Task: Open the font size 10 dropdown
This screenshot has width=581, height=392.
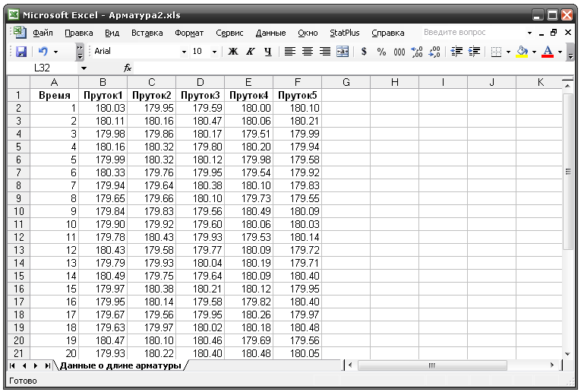Action: [x=214, y=52]
